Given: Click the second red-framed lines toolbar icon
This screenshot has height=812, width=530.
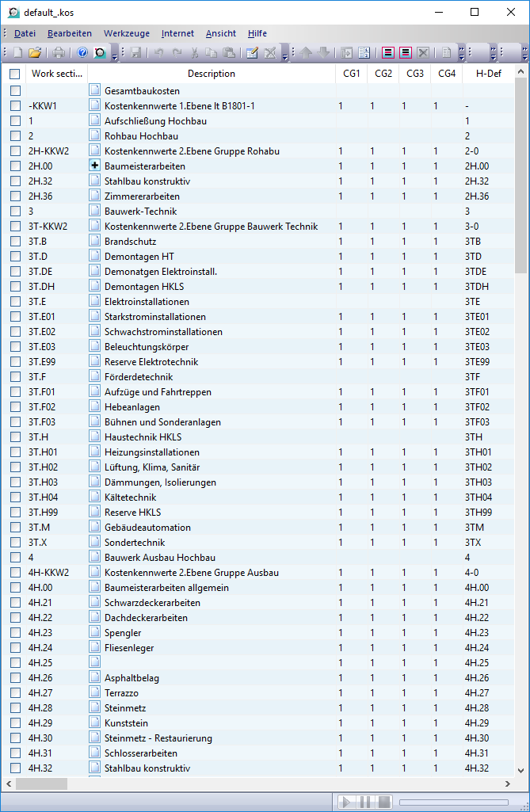Looking at the screenshot, I should pos(406,53).
